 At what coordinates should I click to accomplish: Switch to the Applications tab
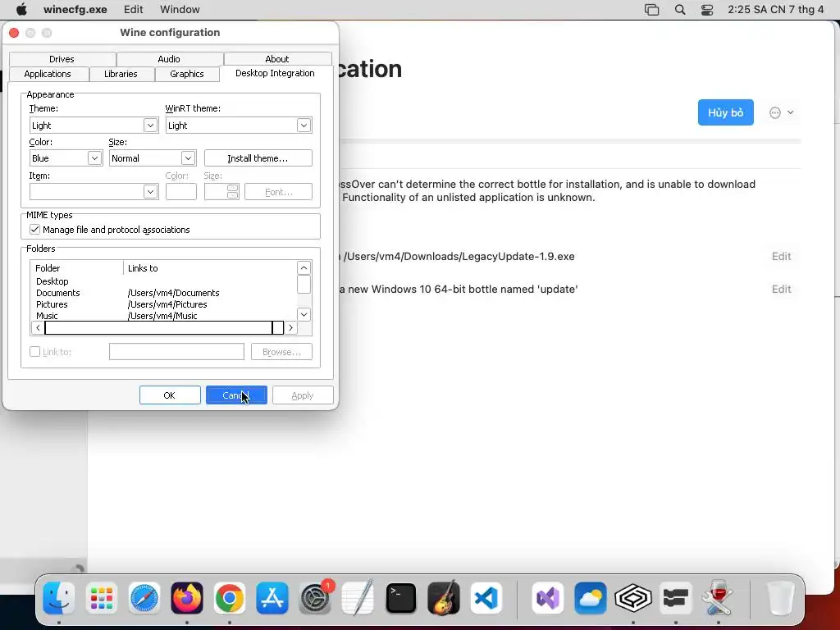[x=48, y=74]
